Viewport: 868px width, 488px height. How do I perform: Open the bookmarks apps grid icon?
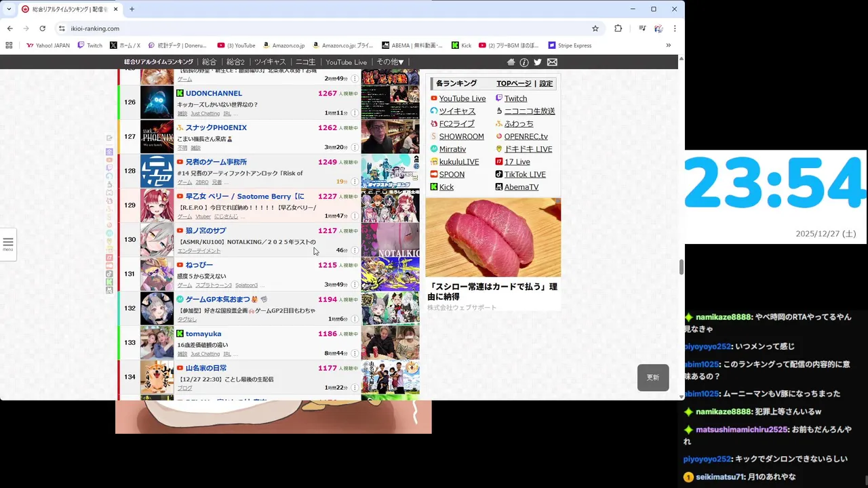click(x=9, y=45)
